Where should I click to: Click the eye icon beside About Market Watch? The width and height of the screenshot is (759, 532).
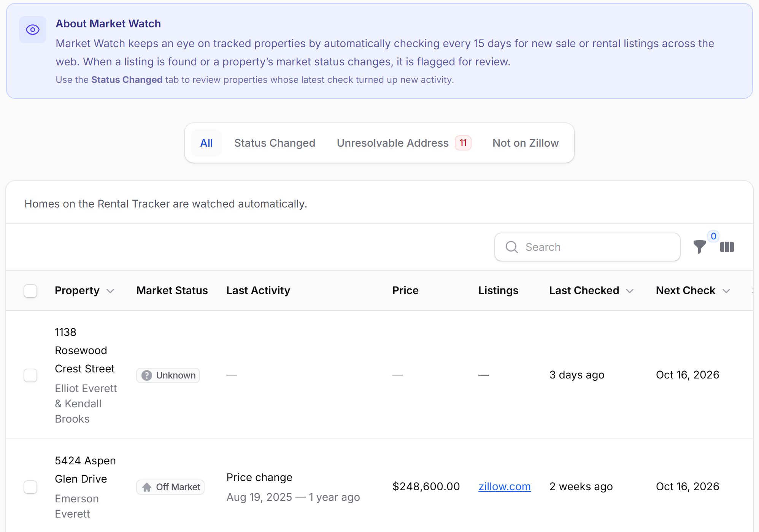click(x=33, y=30)
